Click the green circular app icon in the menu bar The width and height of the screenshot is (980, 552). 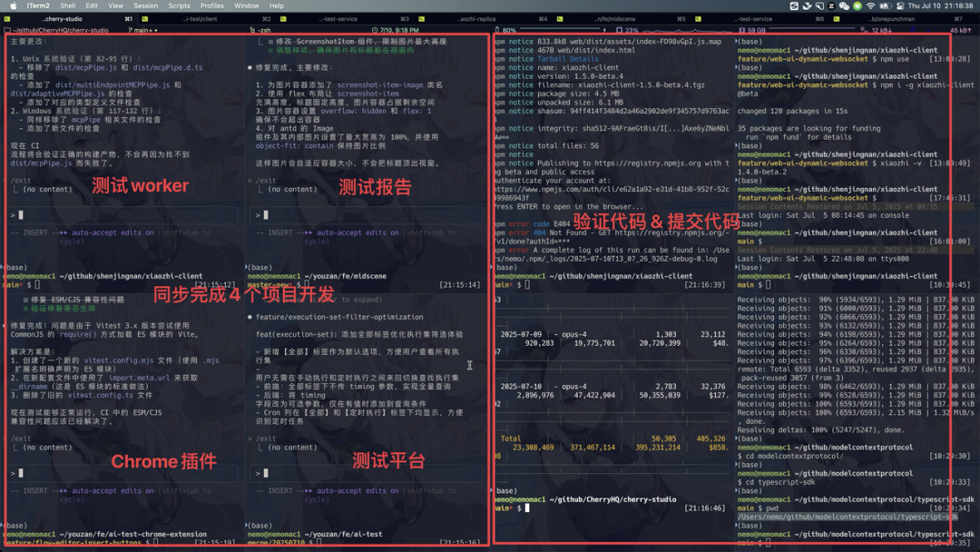[857, 5]
